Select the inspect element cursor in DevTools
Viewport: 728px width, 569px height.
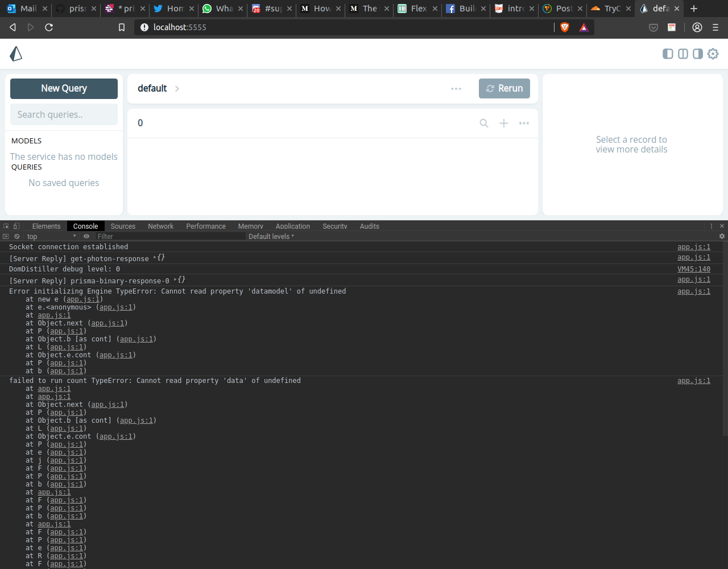pos(6,226)
